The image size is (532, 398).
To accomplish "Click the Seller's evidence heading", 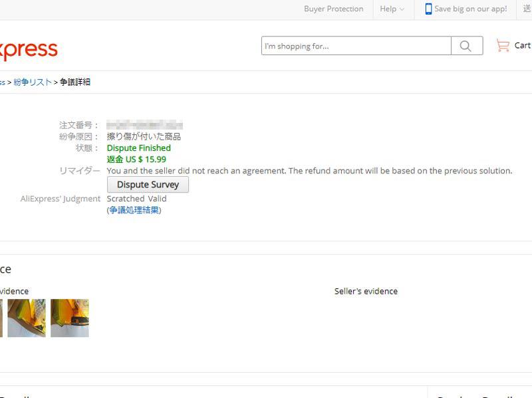I will [x=366, y=291].
